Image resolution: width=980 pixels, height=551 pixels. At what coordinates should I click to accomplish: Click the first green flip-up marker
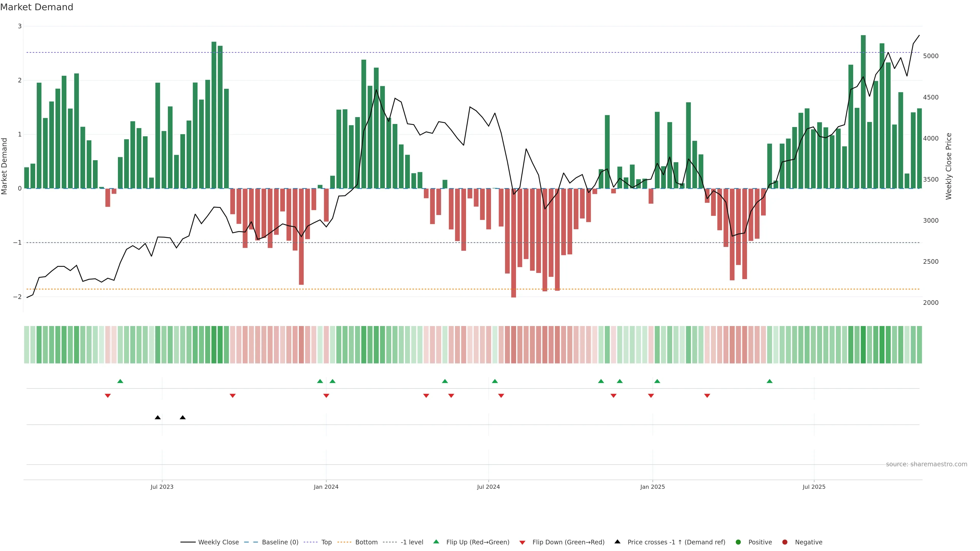point(120,381)
